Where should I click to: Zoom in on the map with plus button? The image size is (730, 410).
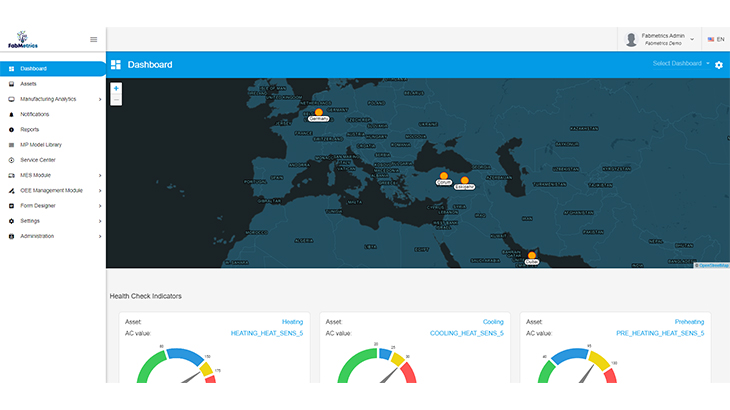click(x=116, y=88)
